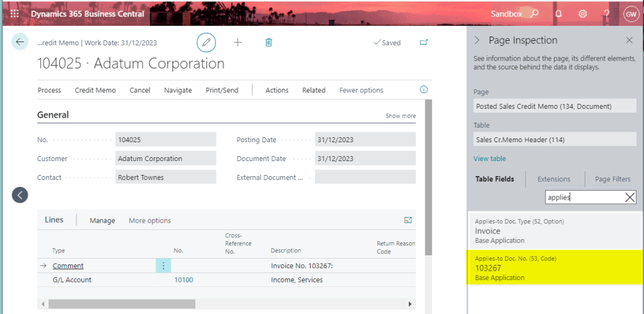Open the Navigate menu
The height and width of the screenshot is (314, 644).
coord(178,90)
